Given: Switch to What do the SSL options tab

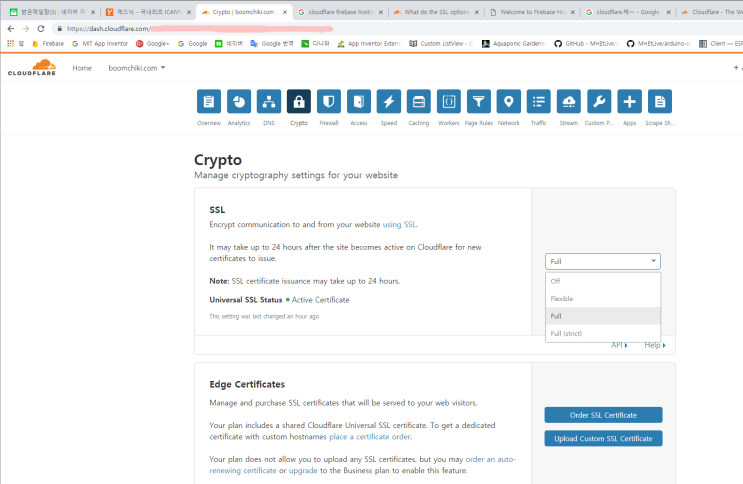Looking at the screenshot, I should (x=436, y=12).
